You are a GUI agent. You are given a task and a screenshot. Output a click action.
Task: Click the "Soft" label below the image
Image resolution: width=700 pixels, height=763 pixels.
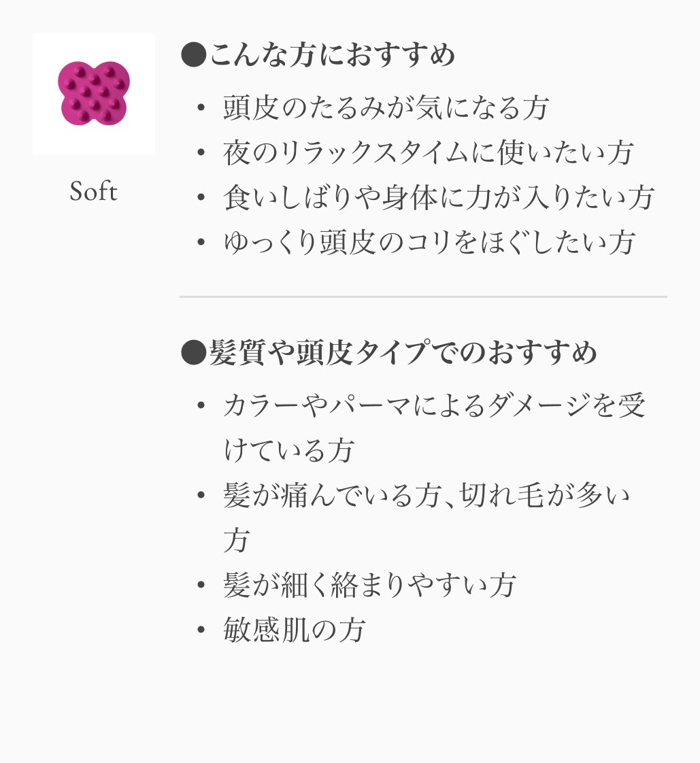coord(94,192)
